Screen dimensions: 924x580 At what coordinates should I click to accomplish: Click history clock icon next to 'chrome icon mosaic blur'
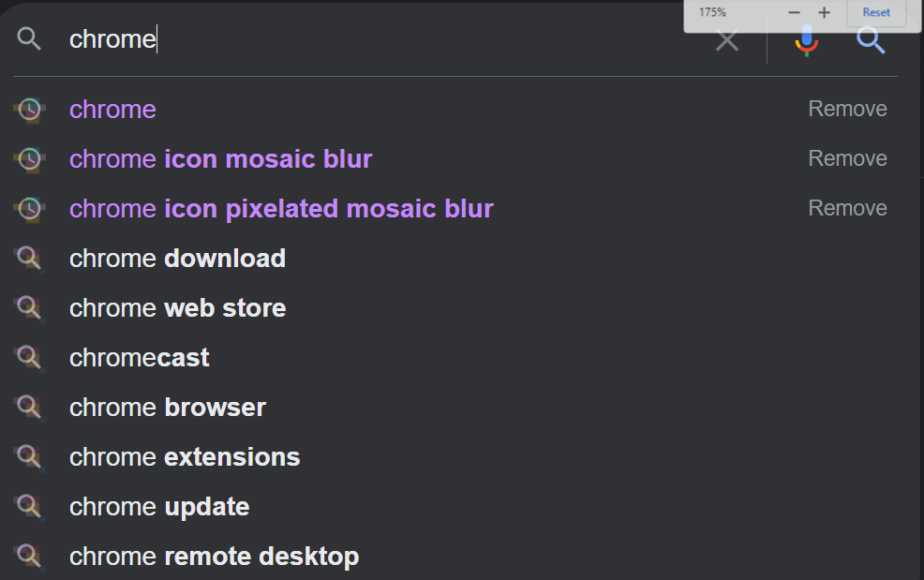30,159
